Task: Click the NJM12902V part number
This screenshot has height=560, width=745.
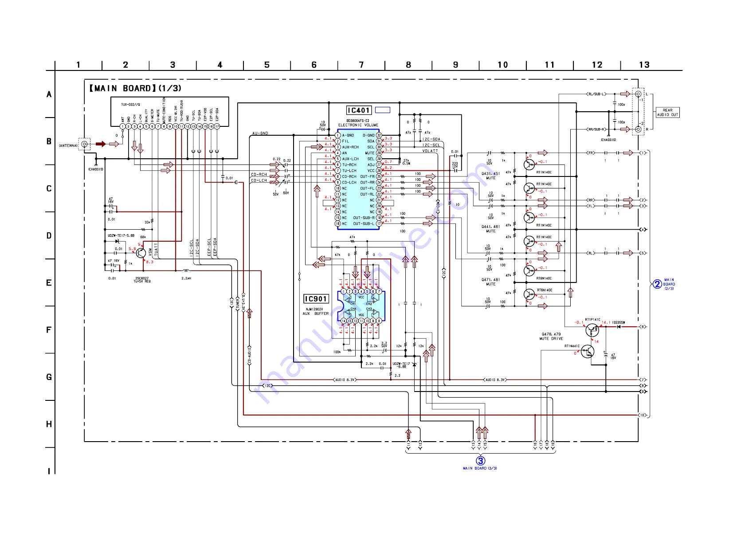Action: (314, 309)
